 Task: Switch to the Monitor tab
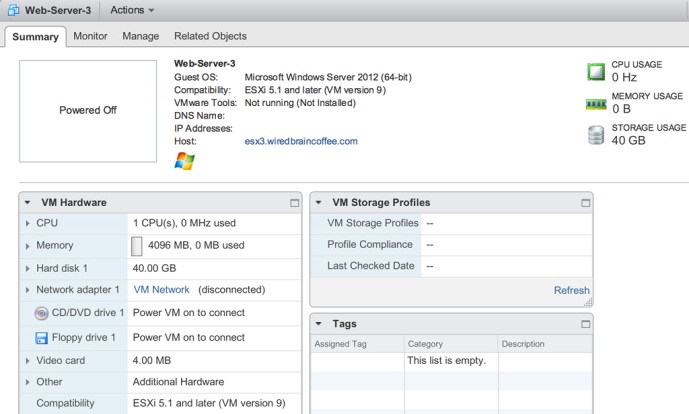point(90,36)
